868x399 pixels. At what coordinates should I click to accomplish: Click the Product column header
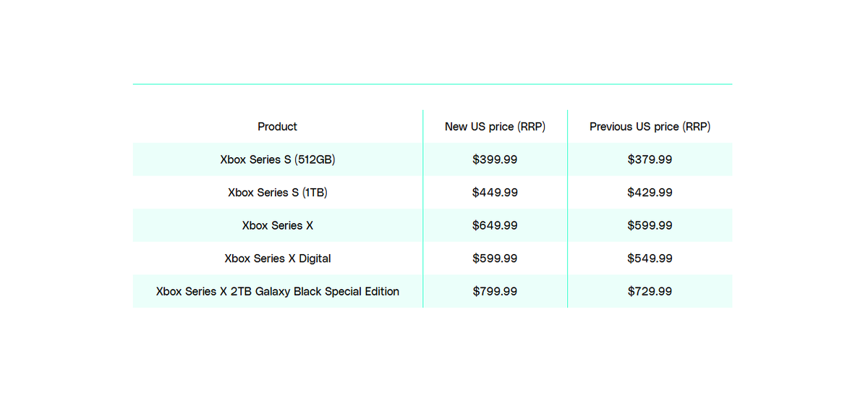(x=278, y=127)
